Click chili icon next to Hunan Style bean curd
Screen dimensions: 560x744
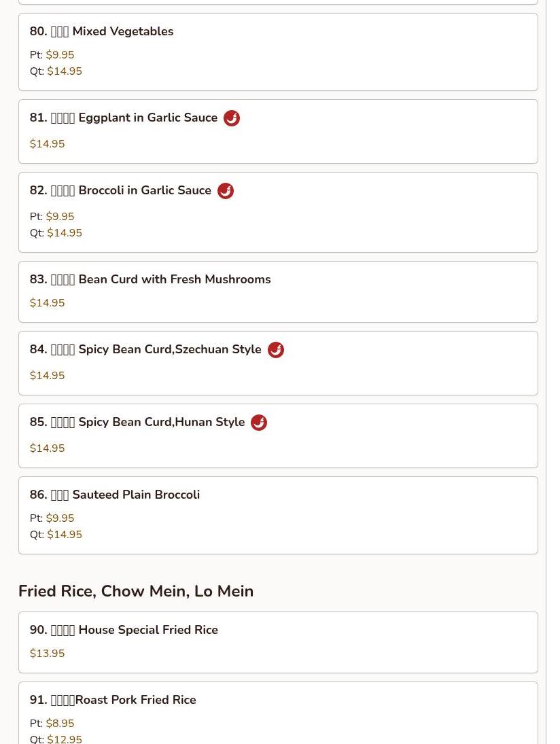(259, 423)
